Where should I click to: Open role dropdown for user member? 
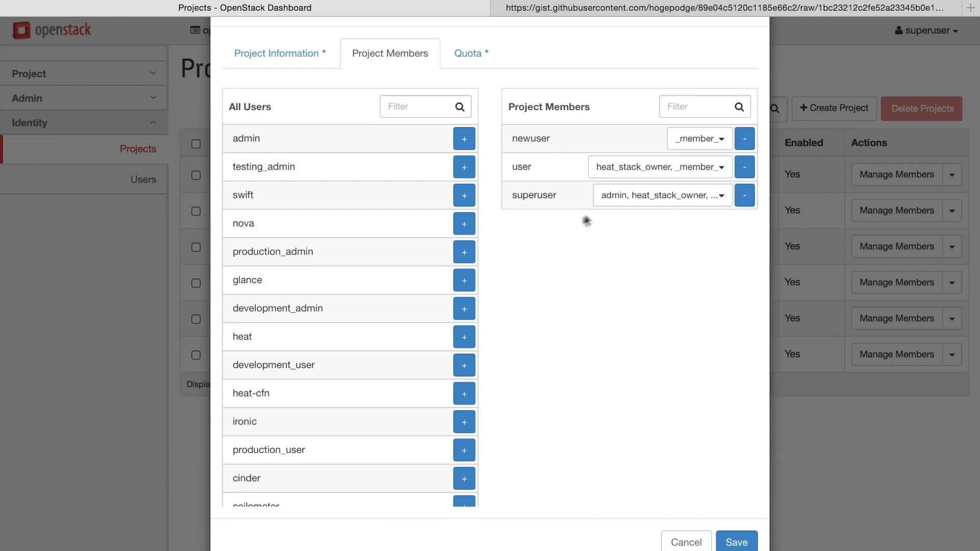click(660, 167)
